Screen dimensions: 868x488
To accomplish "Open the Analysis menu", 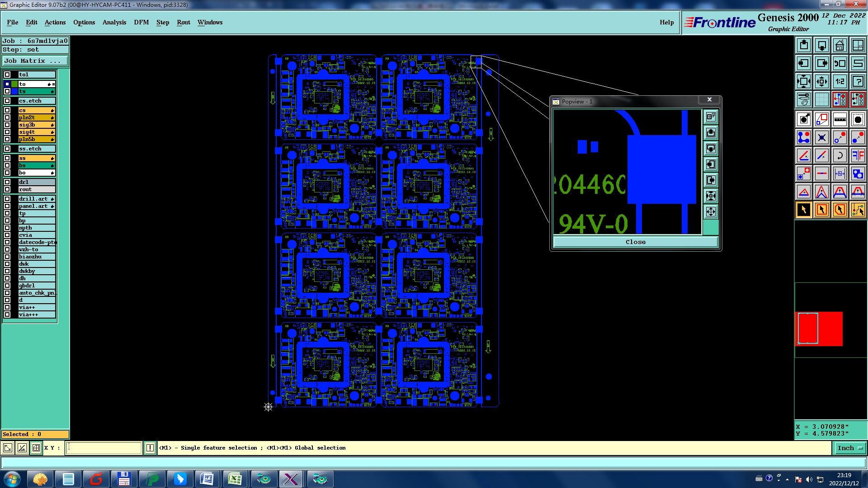I will [x=114, y=22].
